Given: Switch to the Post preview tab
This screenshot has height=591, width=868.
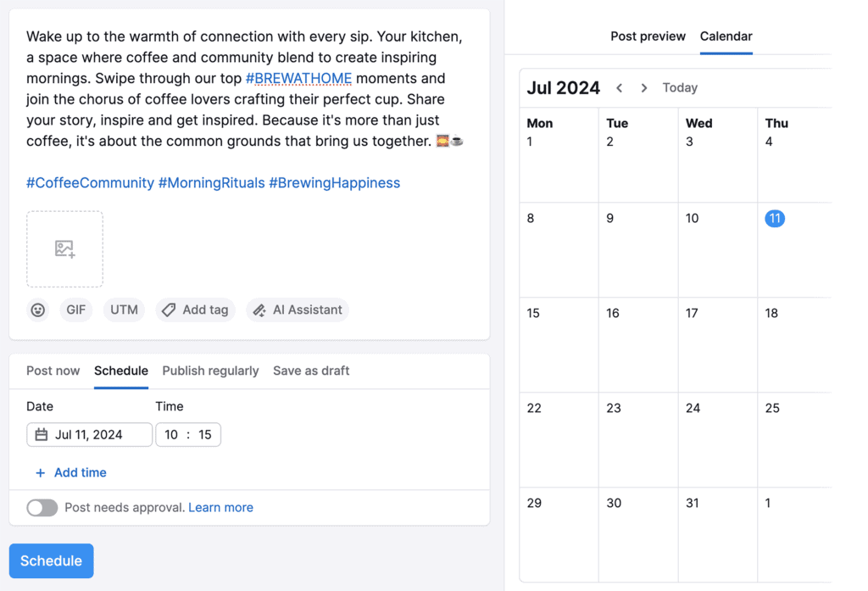Looking at the screenshot, I should click(648, 36).
